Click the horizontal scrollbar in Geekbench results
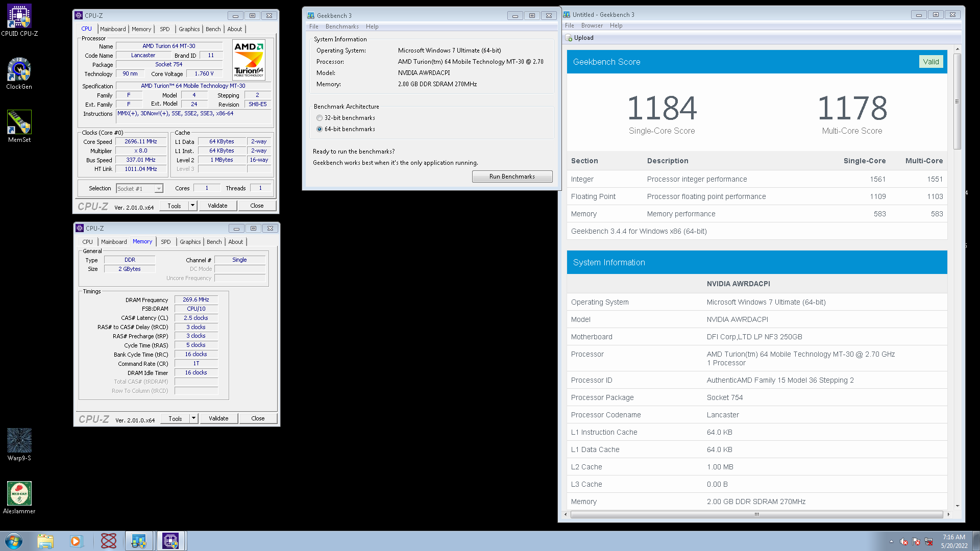 pos(756,514)
